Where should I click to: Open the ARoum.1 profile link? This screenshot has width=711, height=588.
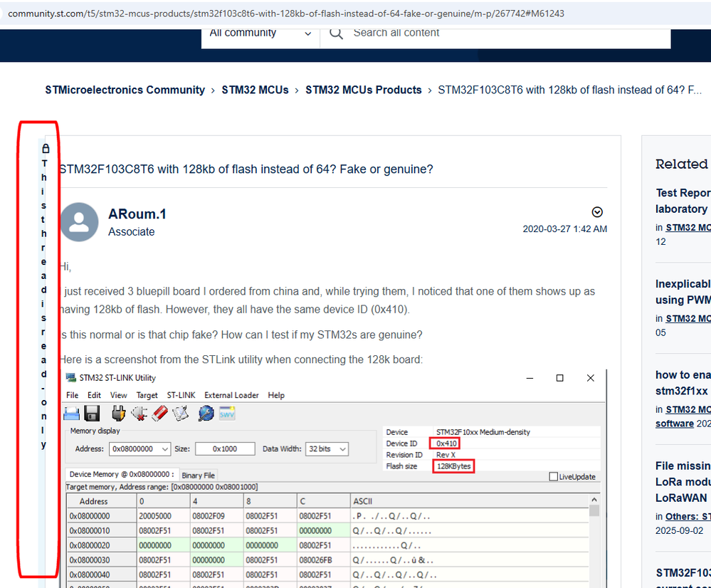(x=137, y=214)
